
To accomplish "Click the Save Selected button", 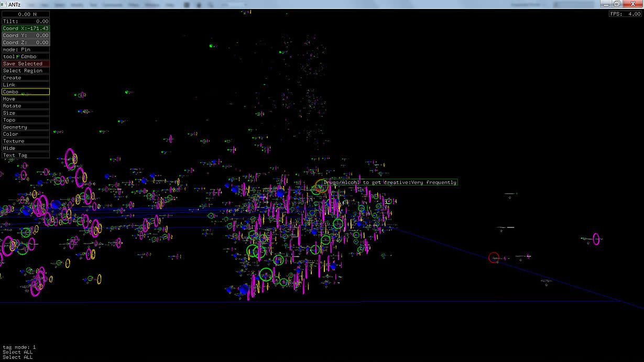I will [x=26, y=63].
